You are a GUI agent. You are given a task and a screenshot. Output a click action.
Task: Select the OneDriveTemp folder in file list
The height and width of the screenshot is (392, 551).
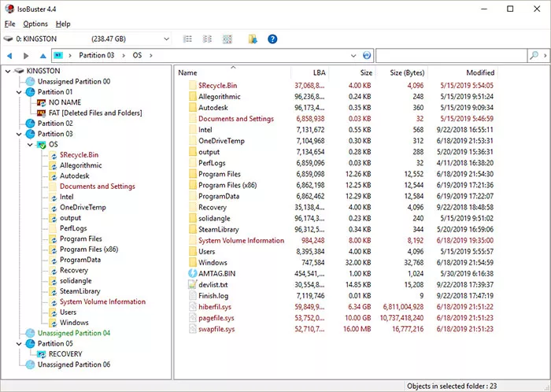221,141
